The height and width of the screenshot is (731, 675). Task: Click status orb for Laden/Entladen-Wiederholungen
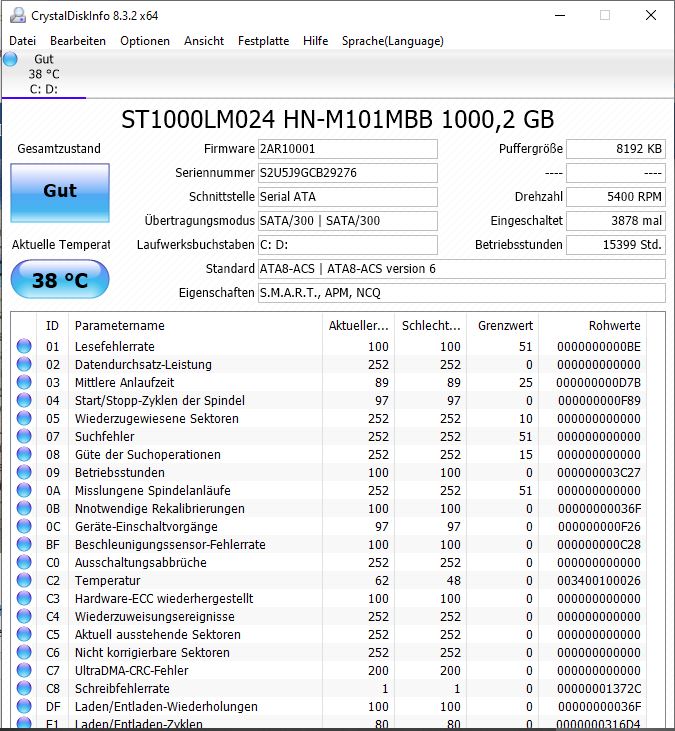(x=24, y=706)
